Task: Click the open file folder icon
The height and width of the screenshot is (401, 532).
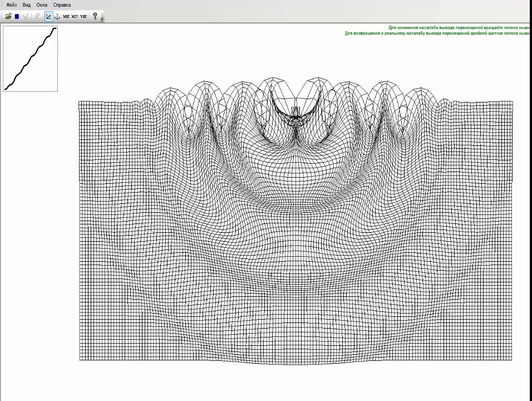Action: (x=8, y=17)
